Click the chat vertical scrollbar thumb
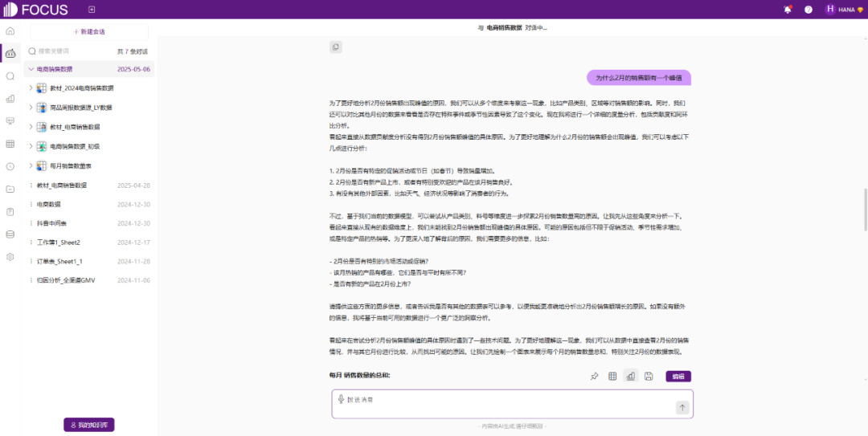 [866, 210]
